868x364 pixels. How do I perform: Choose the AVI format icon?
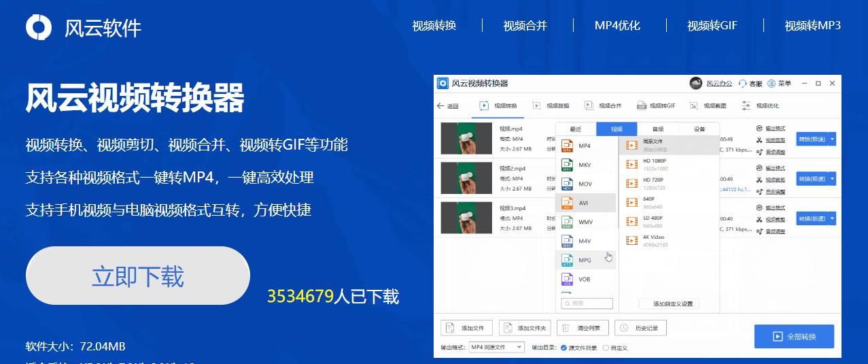tap(568, 203)
